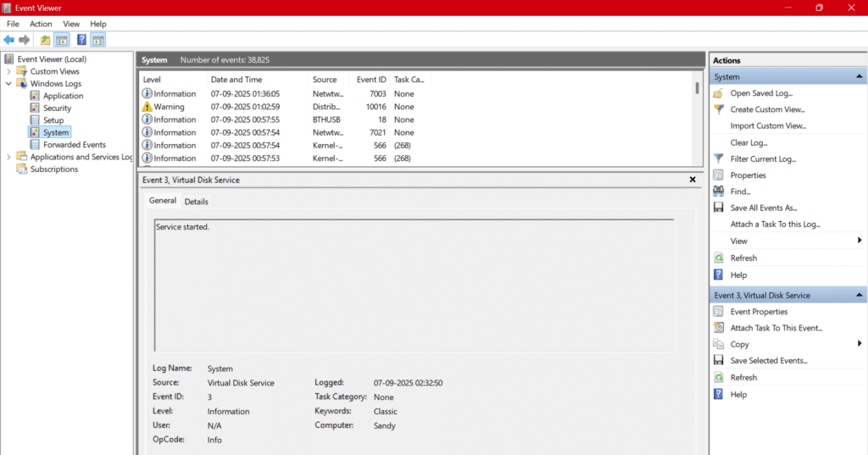Image resolution: width=868 pixels, height=455 pixels.
Task: Click the Event Properties icon
Action: click(x=719, y=312)
